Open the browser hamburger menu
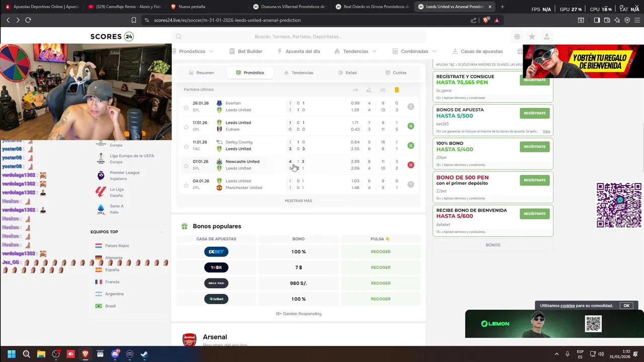Image resolution: width=644 pixels, height=362 pixels. point(637,20)
